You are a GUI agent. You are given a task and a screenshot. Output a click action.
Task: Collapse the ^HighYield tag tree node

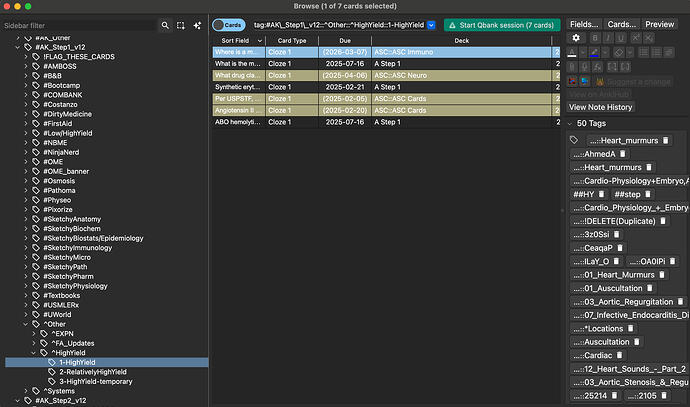(34, 353)
